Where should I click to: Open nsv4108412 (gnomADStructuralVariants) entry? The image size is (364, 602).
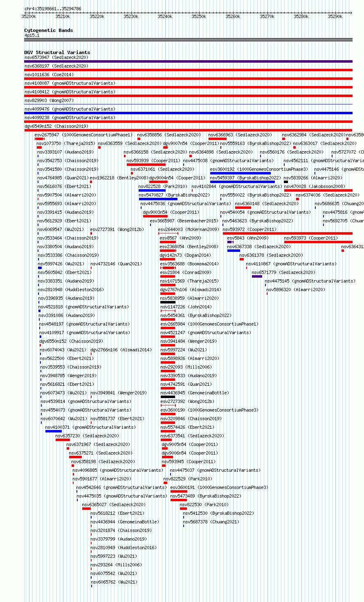[70, 92]
